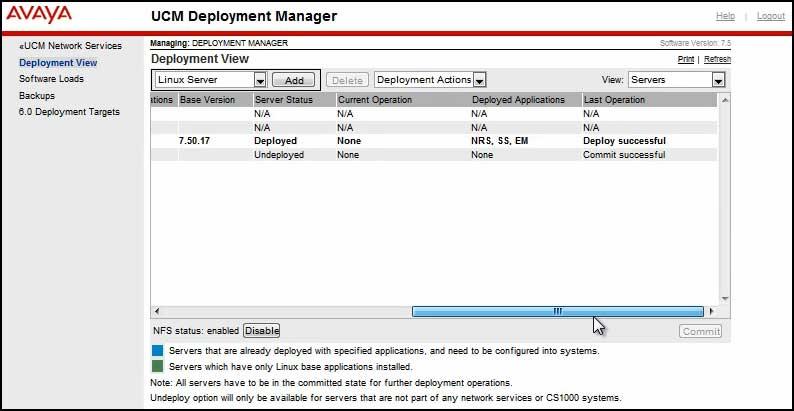Select Deployment View in sidebar
This screenshot has width=794, height=411.
(58, 63)
